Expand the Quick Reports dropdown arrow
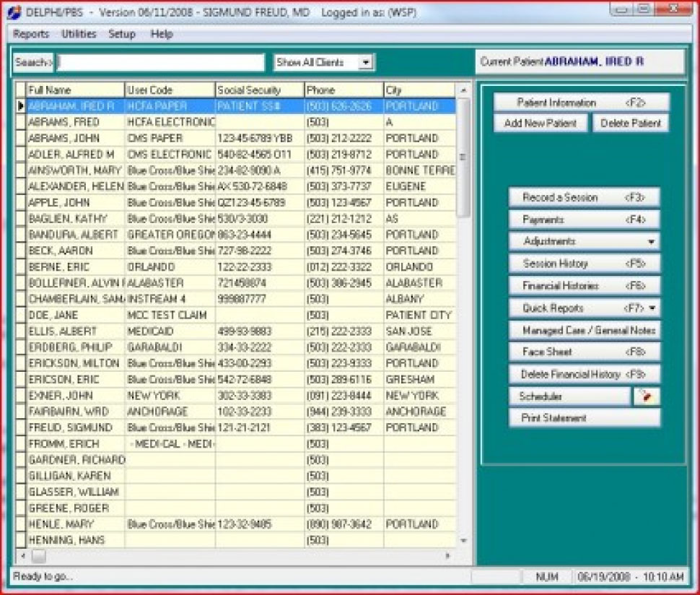This screenshot has width=700, height=595. 652,308
